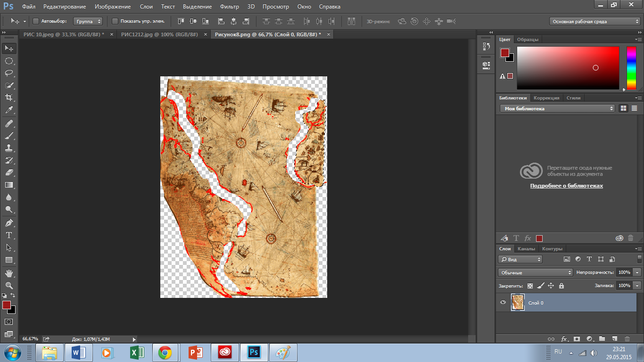Align left edges in options bar
The image size is (644, 362).
221,21
